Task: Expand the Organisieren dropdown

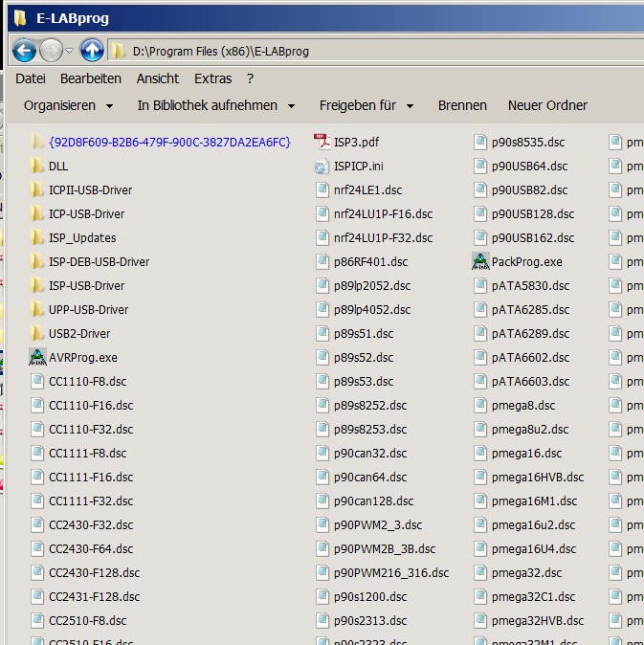Action: click(x=68, y=105)
